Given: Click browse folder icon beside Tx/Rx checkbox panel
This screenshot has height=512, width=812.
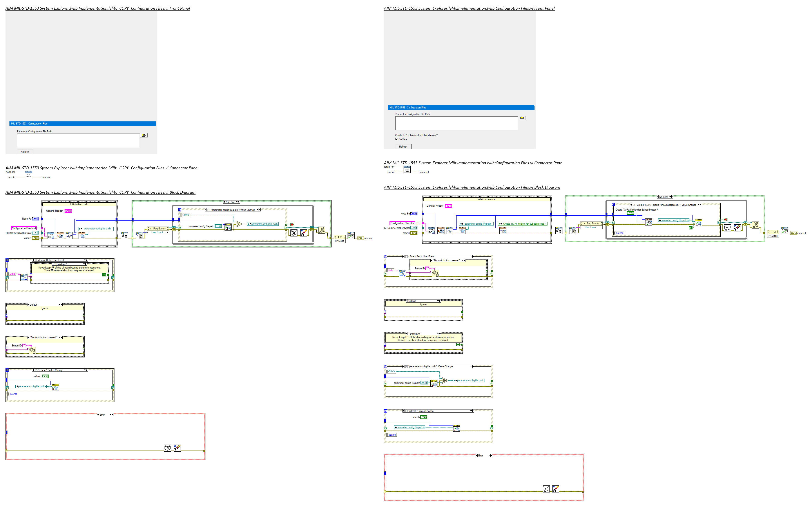Looking at the screenshot, I should pos(522,118).
